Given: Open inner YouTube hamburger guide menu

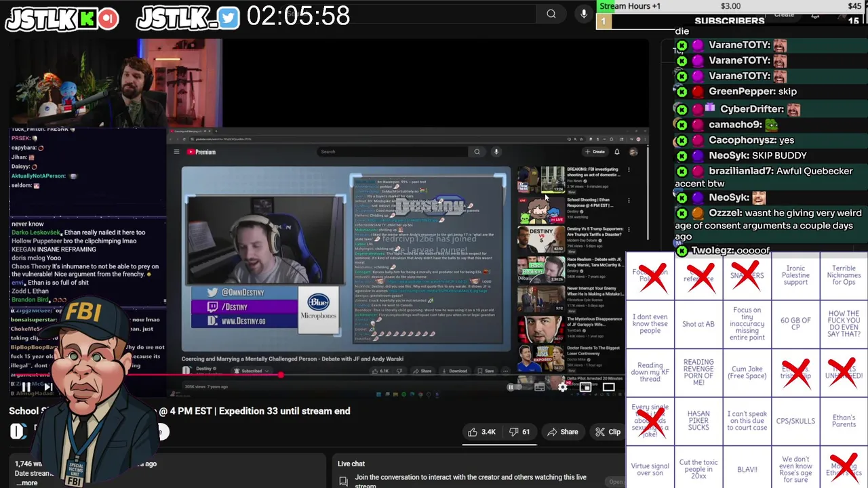Looking at the screenshot, I should tap(176, 152).
